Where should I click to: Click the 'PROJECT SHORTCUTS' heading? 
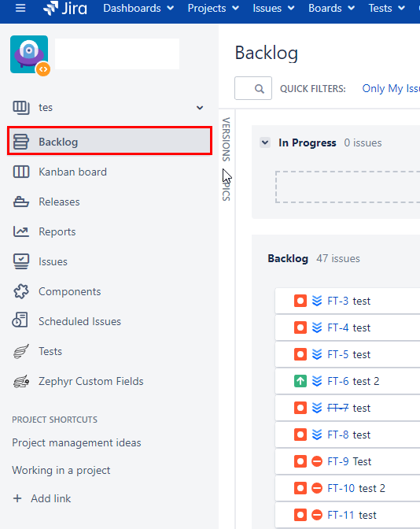tap(54, 420)
